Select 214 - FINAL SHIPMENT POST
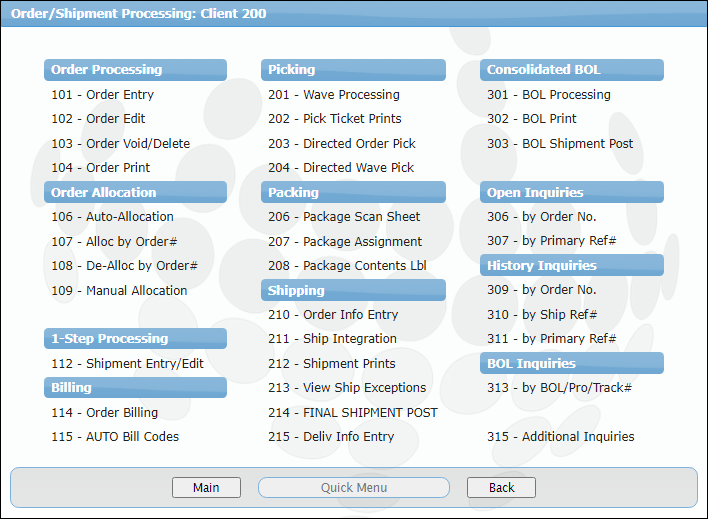708x519 pixels. click(x=352, y=413)
